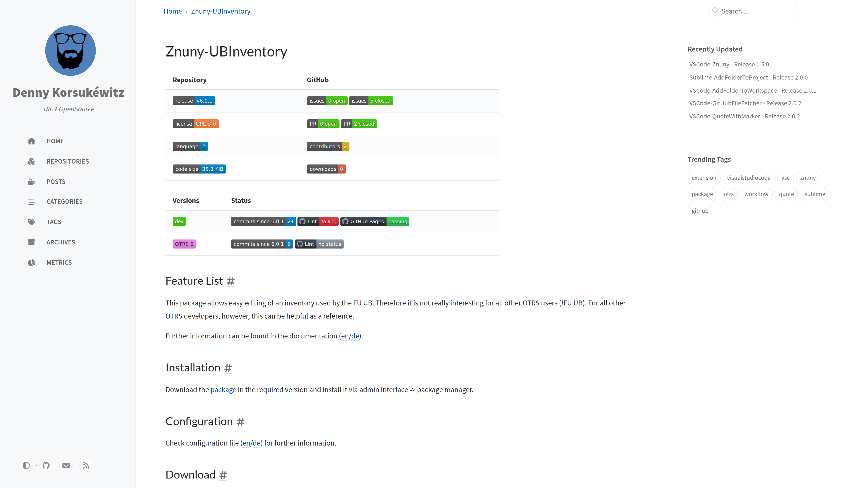Open the package download link

(223, 390)
